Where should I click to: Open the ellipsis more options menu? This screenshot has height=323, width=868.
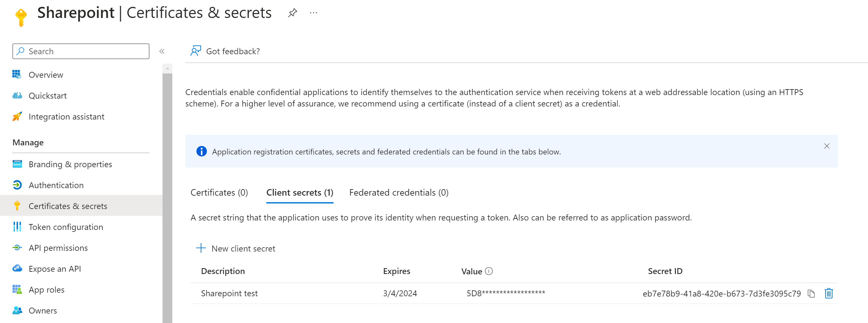pyautogui.click(x=313, y=13)
